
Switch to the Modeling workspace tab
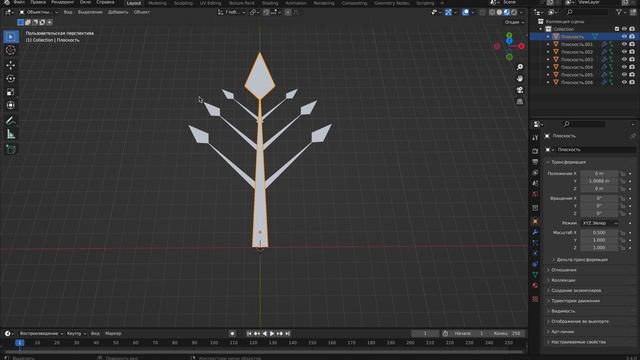tap(157, 3)
